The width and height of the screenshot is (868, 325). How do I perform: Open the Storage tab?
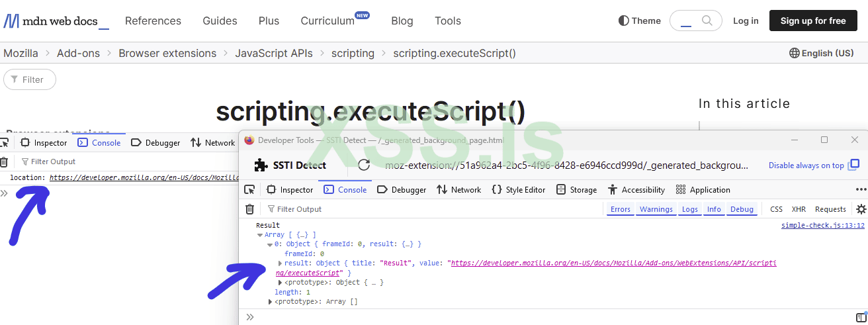click(x=576, y=190)
